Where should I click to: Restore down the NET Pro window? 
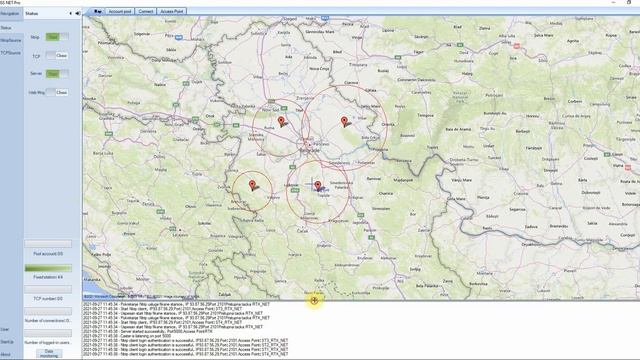629,2
